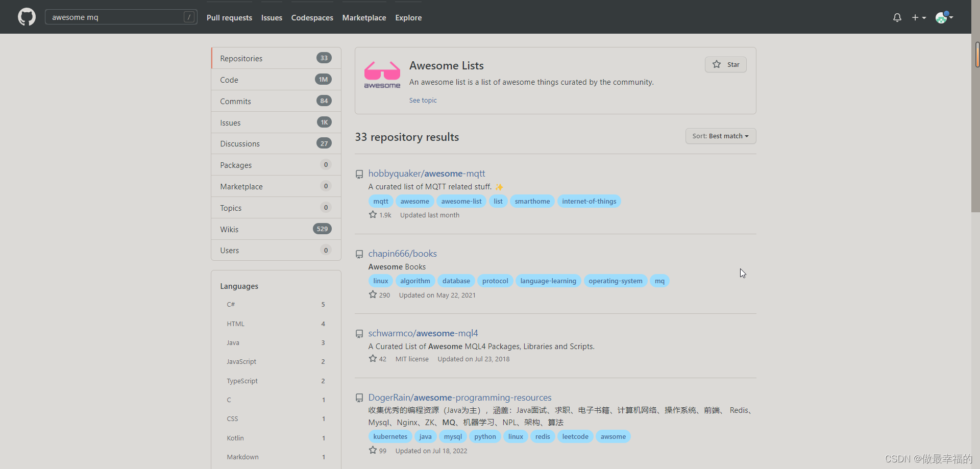Select the Users results filter
This screenshot has height=469, width=980.
276,250
